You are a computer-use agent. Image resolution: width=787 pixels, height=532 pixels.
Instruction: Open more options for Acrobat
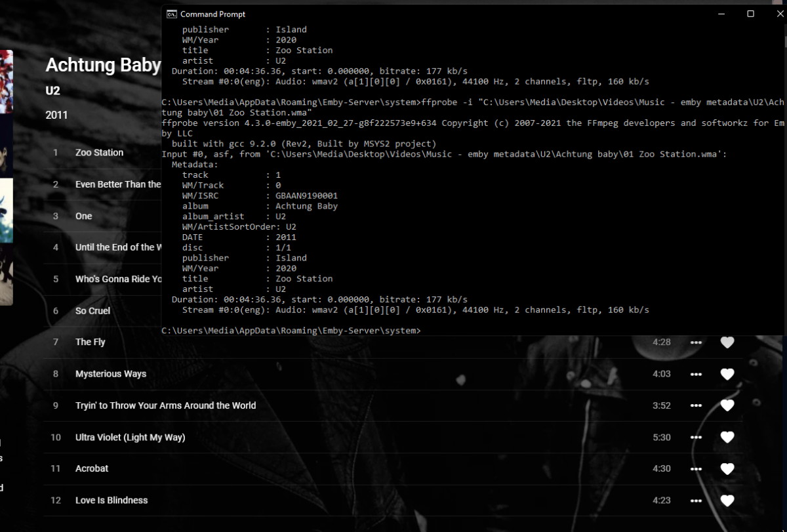pyautogui.click(x=696, y=469)
